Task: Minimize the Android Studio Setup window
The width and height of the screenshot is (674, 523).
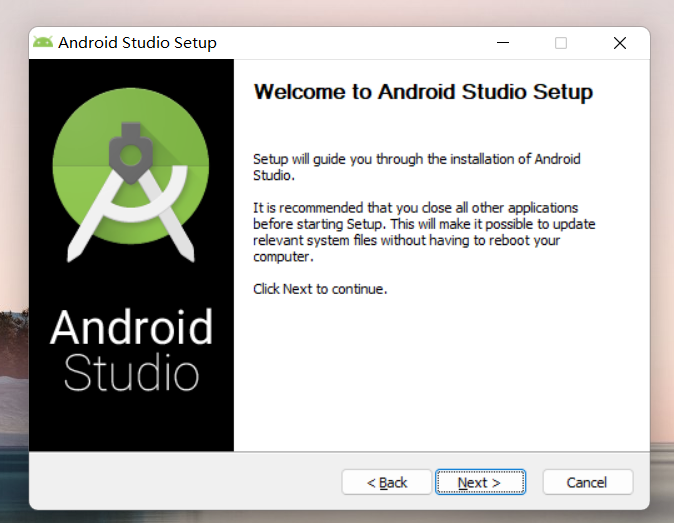Action: [503, 43]
